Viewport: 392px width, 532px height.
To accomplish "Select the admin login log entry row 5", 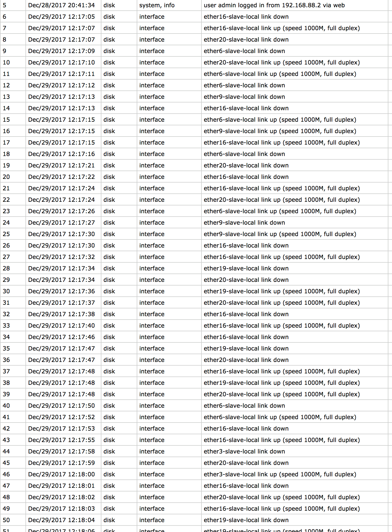I will (x=196, y=5).
